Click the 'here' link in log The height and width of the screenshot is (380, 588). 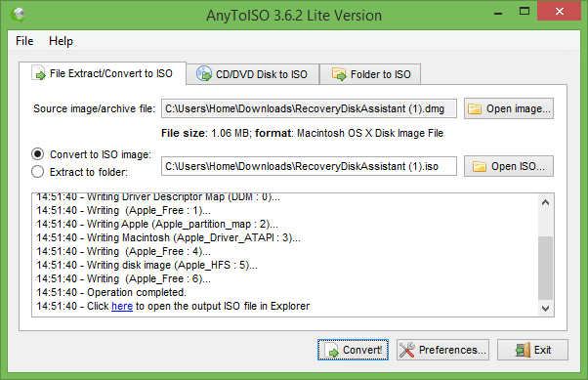coord(122,306)
